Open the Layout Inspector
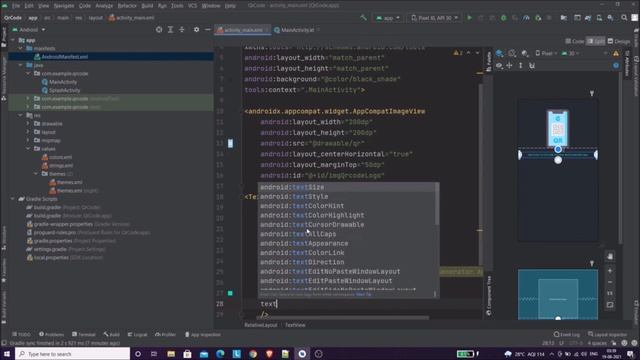Screen dimensions: 640x360 [607, 334]
